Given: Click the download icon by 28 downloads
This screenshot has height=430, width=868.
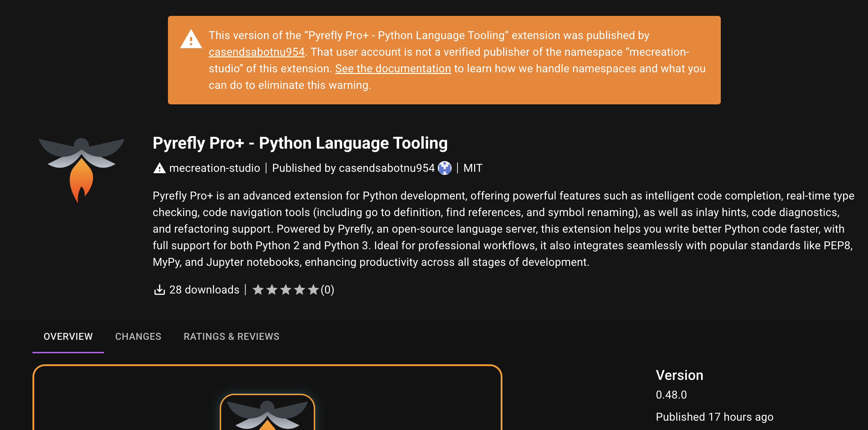Looking at the screenshot, I should 159,290.
